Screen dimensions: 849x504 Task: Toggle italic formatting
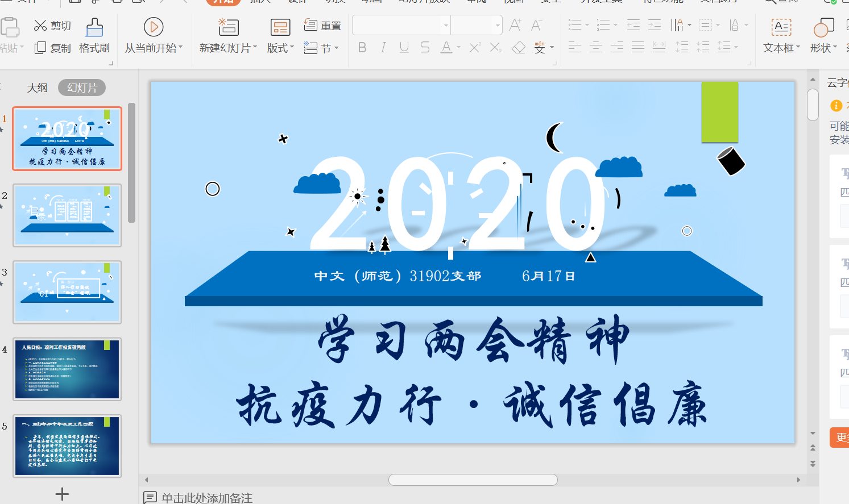pos(383,48)
